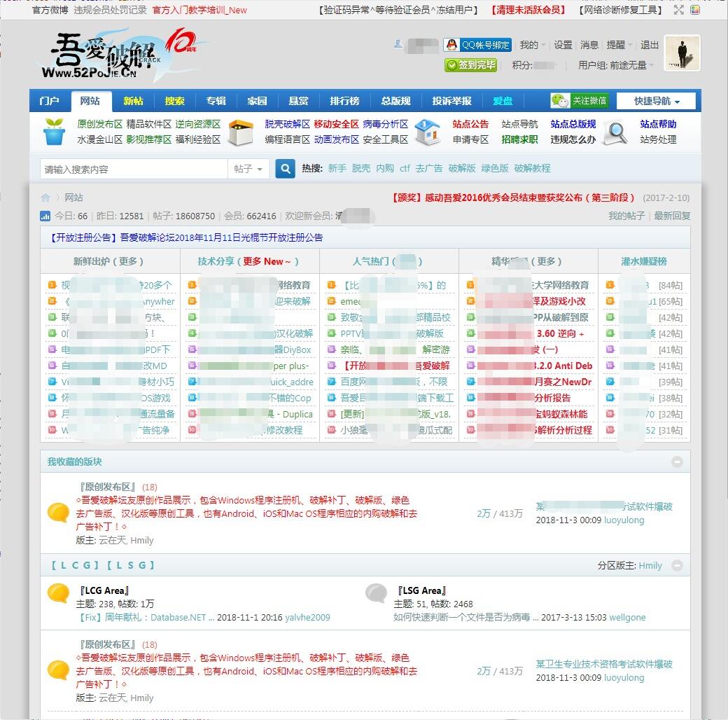This screenshot has height=720, width=728.
Task: Open the 站点帮助 link
Action: pyautogui.click(x=658, y=124)
